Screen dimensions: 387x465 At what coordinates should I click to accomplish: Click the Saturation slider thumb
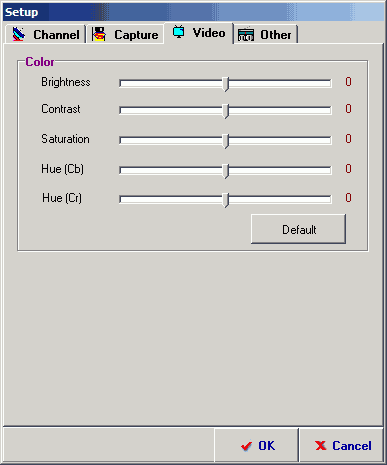tap(226, 141)
